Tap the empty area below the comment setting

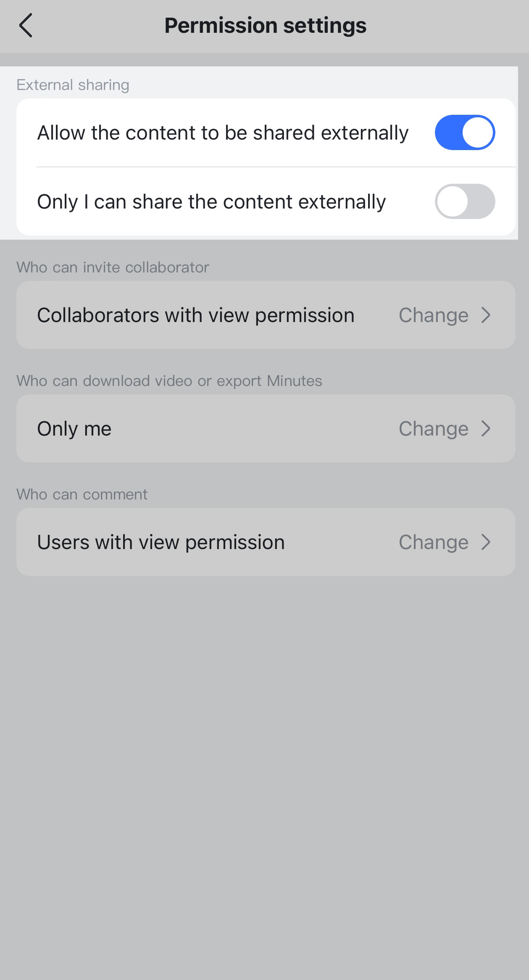265,757
